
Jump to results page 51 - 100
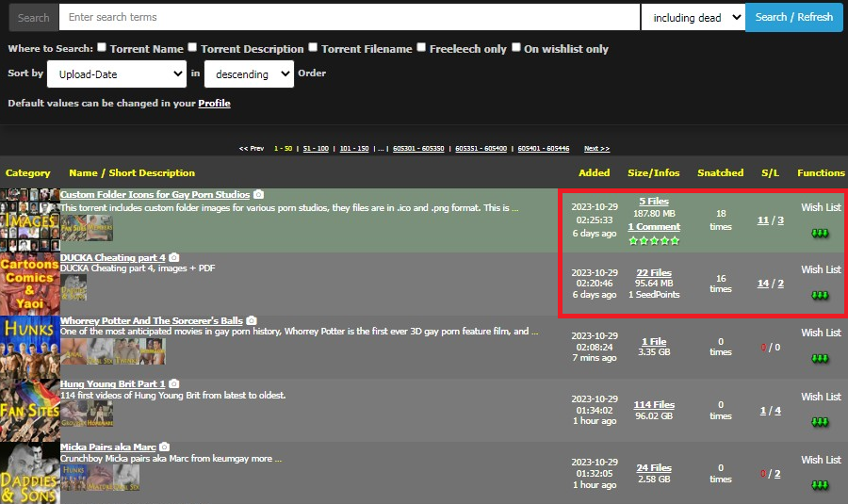point(316,149)
